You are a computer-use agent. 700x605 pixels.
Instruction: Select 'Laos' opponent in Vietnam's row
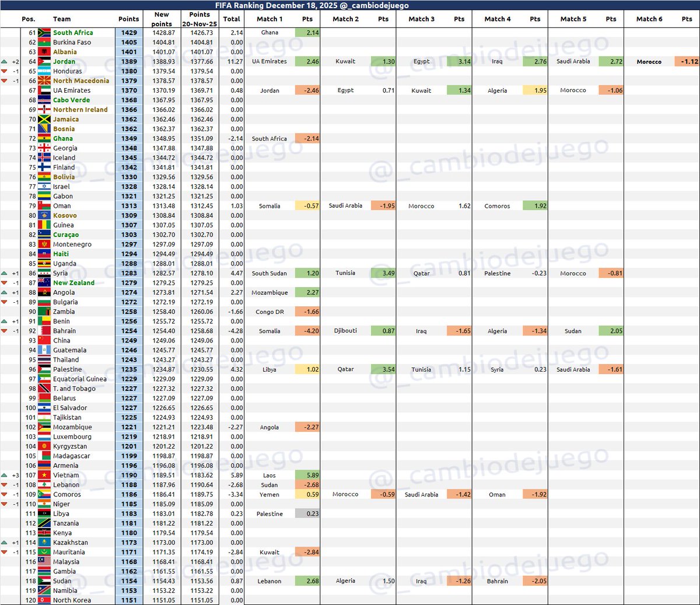[x=269, y=475]
